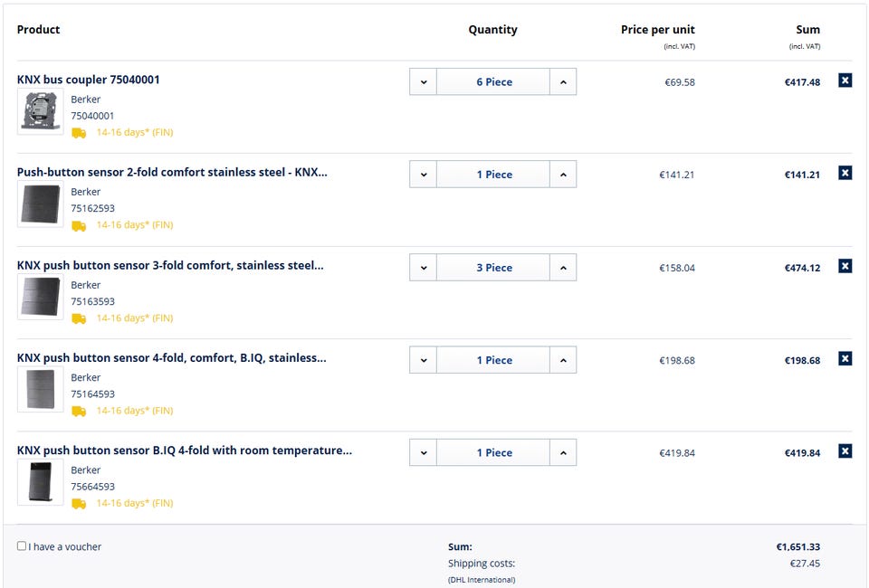Click the "6 Piece" quantity field
The width and height of the screenshot is (869, 588).
493,82
